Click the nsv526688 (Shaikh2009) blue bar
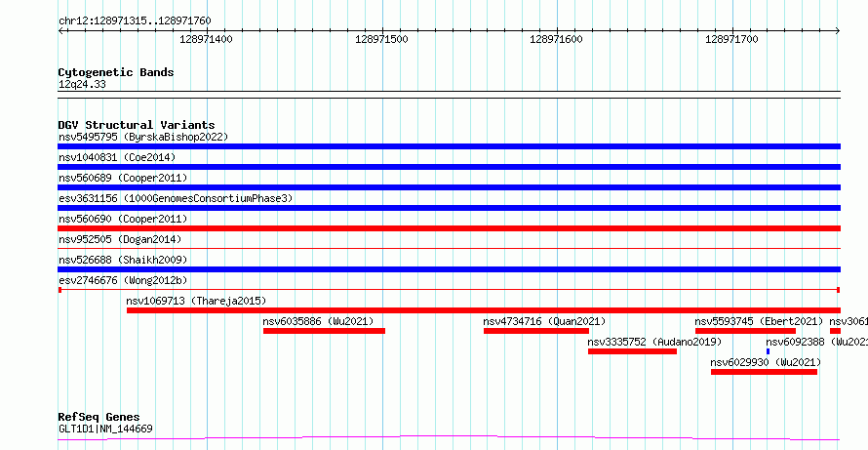 coord(449,269)
